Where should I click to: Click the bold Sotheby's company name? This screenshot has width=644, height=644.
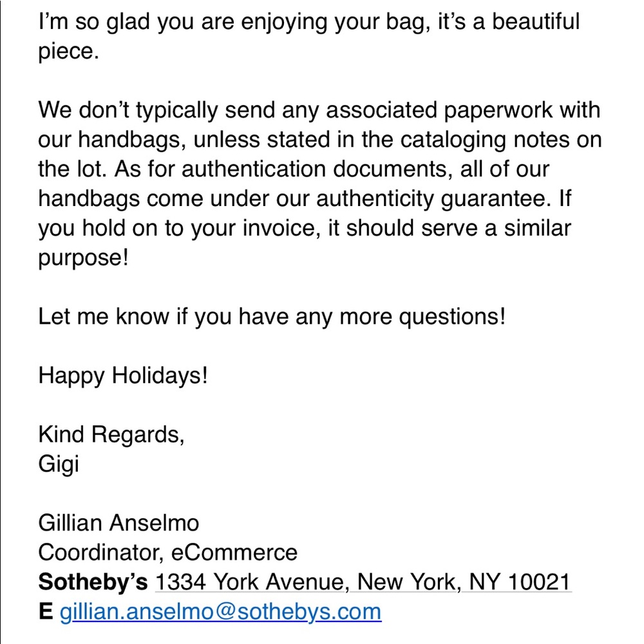[x=93, y=582]
